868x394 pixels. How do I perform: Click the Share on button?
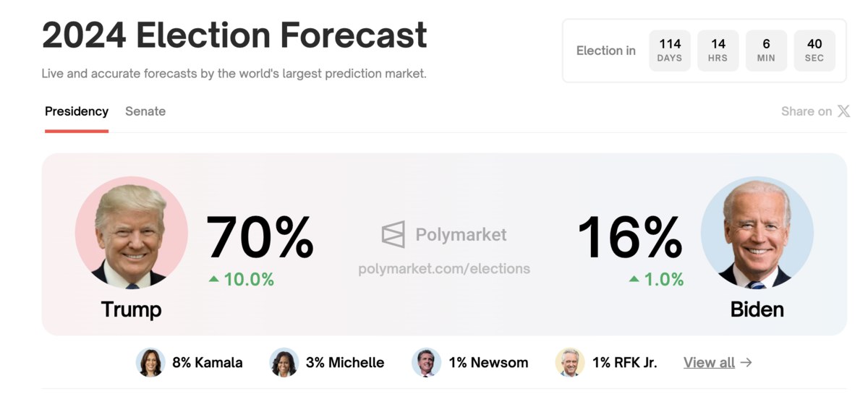[x=816, y=111]
